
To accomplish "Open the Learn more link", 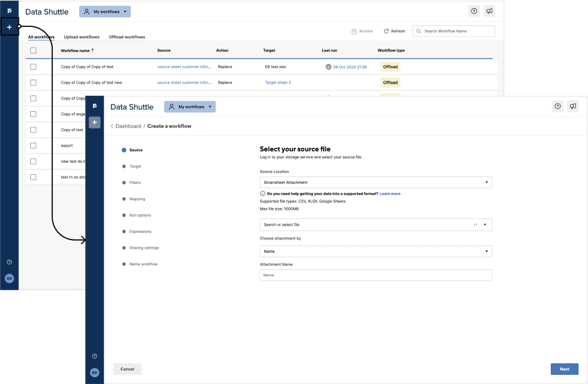I will click(x=390, y=194).
